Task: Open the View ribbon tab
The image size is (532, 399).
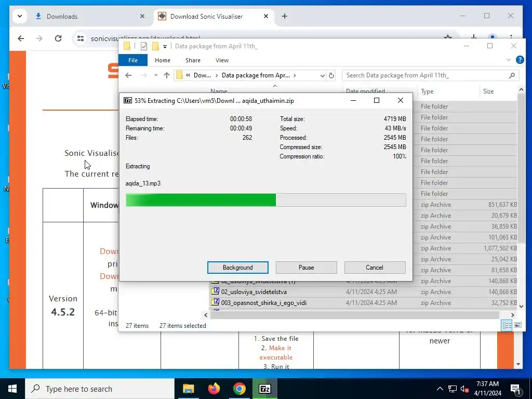Action: [x=222, y=60]
